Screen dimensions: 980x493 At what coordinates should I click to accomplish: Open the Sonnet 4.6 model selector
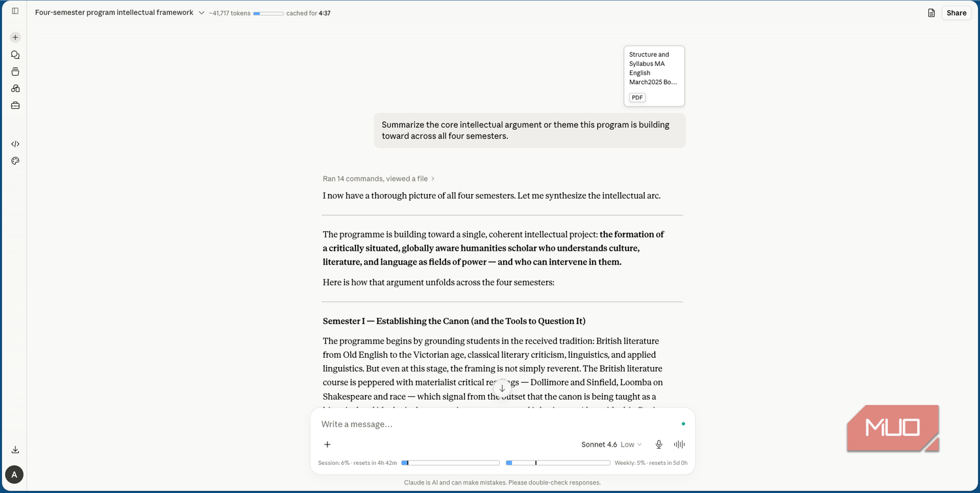pos(612,445)
